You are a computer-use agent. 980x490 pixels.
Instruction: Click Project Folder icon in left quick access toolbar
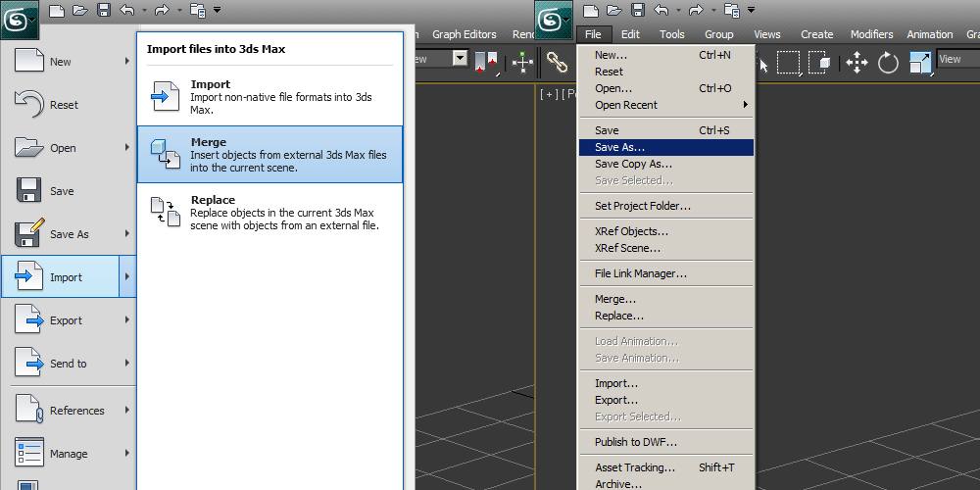click(x=198, y=10)
